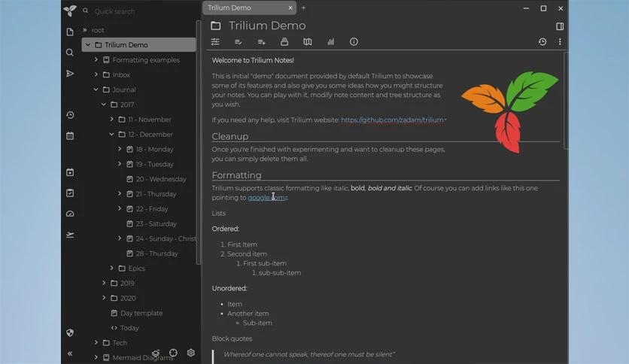Open the calendar launcher icon
Image resolution: width=629 pixels, height=364 pixels.
point(70,136)
